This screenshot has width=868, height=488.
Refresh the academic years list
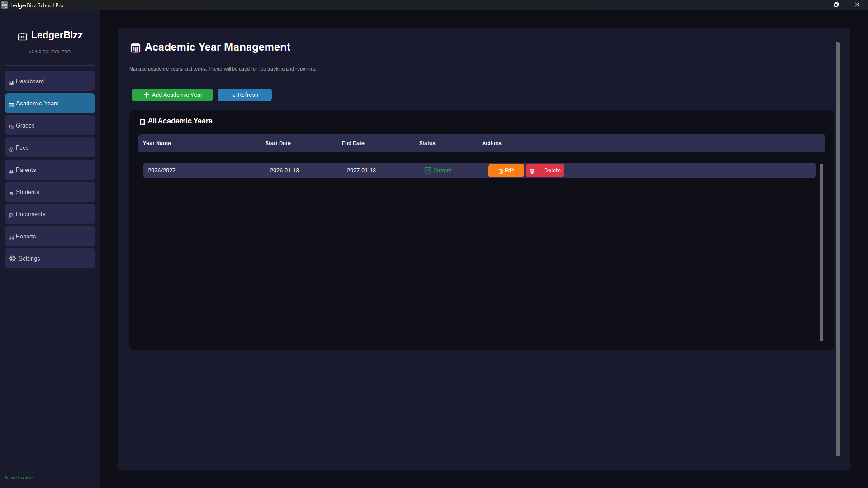[245, 95]
